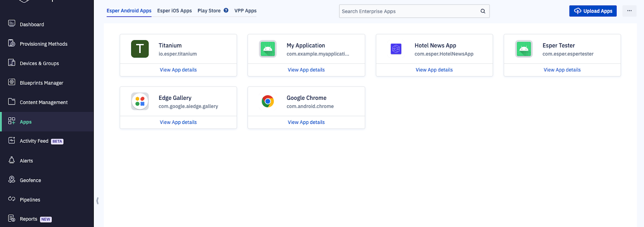Open the three-dots more options menu

(x=629, y=11)
